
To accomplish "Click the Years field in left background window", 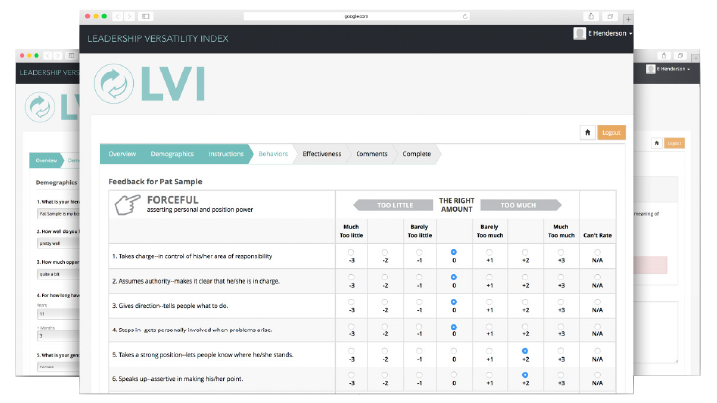I will (x=58, y=314).
